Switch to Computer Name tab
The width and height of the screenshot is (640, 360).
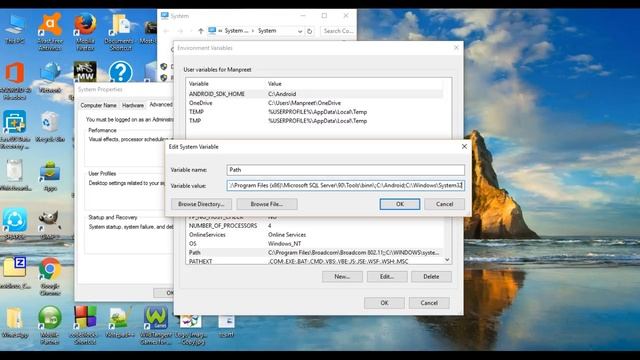click(x=98, y=105)
